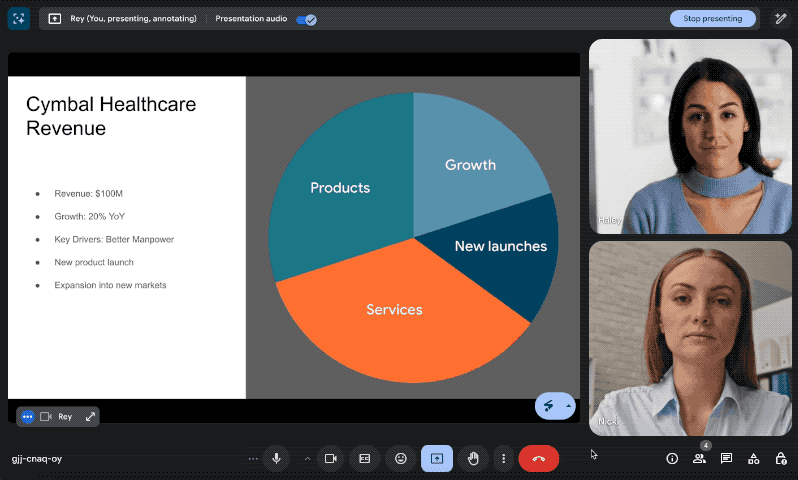
Task: Turn off the camera
Action: [x=331, y=458]
